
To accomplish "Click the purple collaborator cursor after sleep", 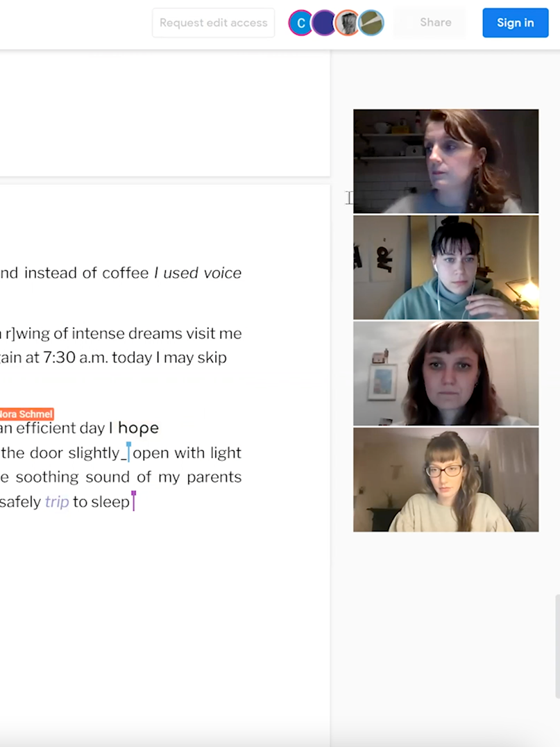I will (134, 501).
